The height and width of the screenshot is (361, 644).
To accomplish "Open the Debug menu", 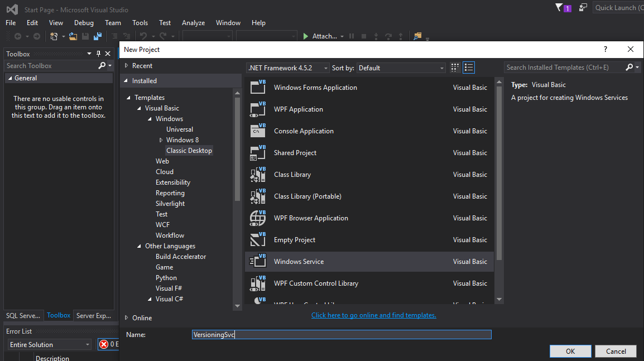I will (x=84, y=22).
